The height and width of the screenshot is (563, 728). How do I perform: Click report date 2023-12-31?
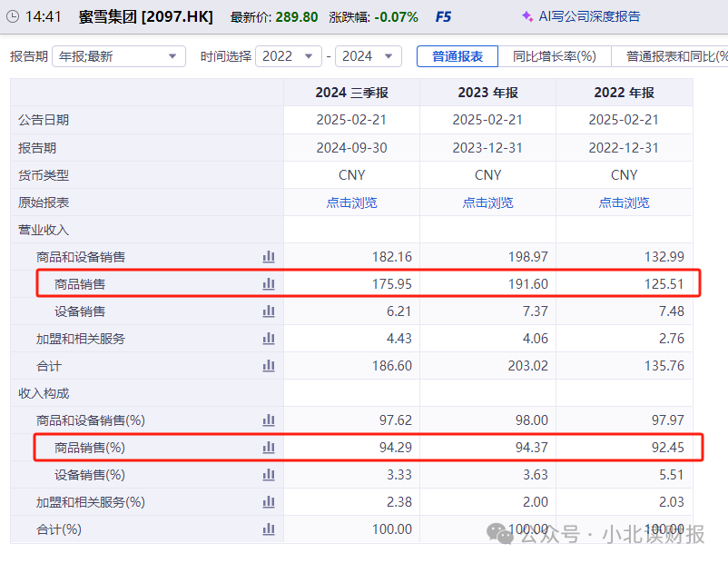(x=487, y=148)
